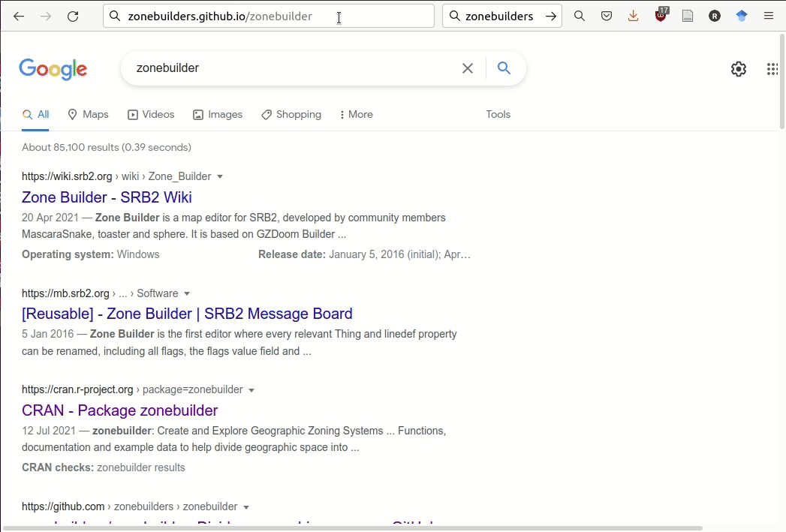Click the About 85,100 results text
Viewport: 786px width, 532px height.
[x=107, y=148]
